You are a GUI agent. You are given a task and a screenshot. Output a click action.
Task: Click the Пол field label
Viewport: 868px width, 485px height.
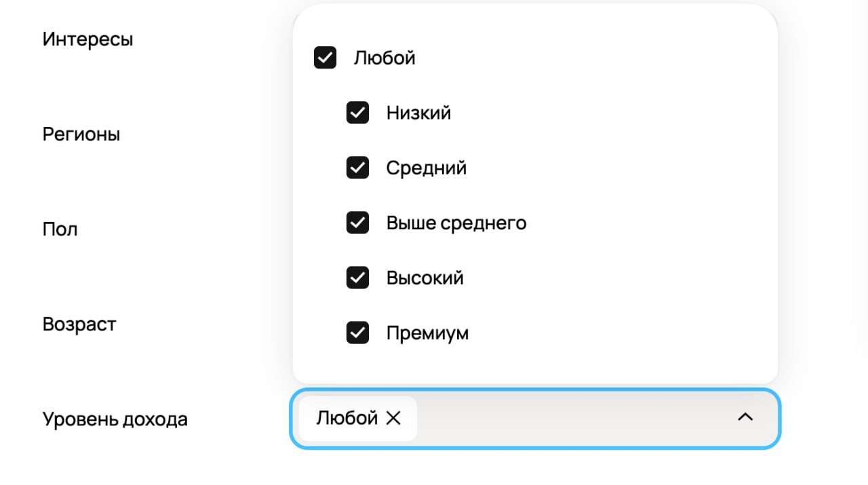[x=60, y=229]
